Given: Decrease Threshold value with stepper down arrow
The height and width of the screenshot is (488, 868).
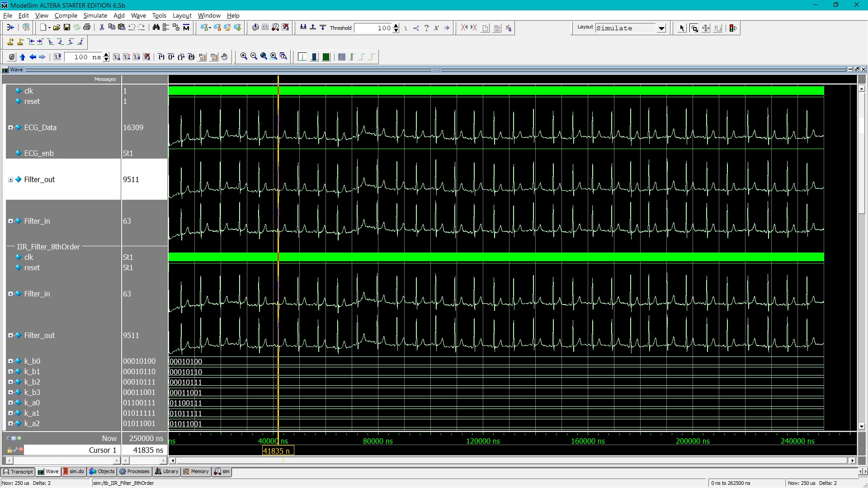Looking at the screenshot, I should 396,30.
